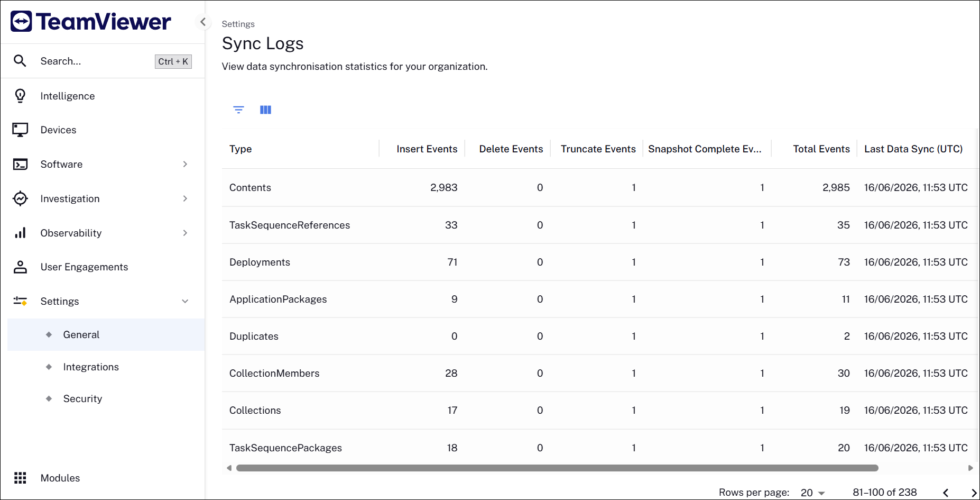The image size is (980, 500).
Task: Click the Sync Logs page heading
Action: click(263, 43)
